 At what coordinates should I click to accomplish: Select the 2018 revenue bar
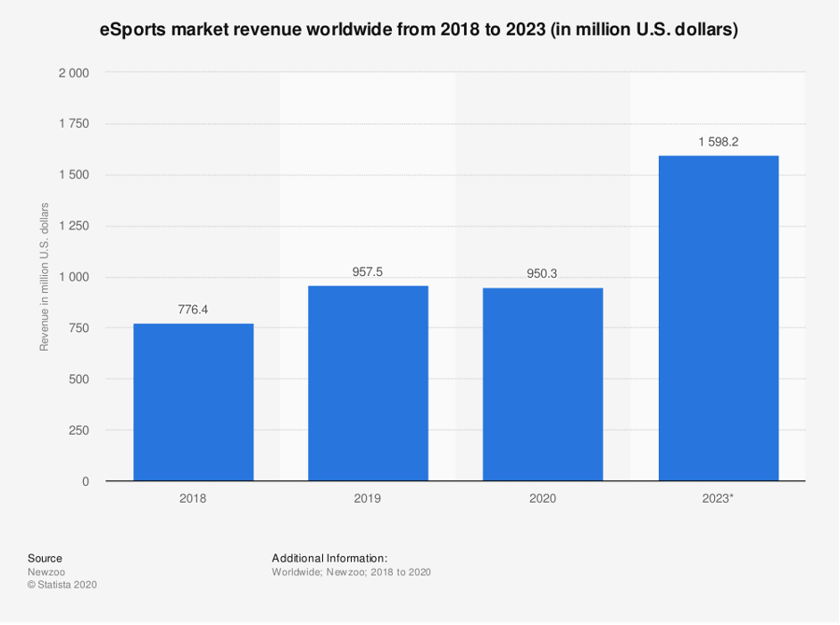(x=193, y=402)
